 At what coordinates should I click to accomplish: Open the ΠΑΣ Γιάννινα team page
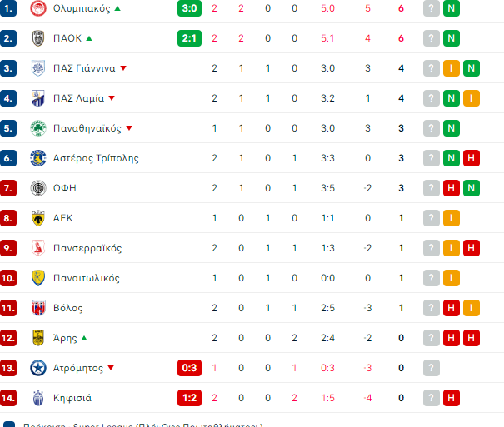84,68
